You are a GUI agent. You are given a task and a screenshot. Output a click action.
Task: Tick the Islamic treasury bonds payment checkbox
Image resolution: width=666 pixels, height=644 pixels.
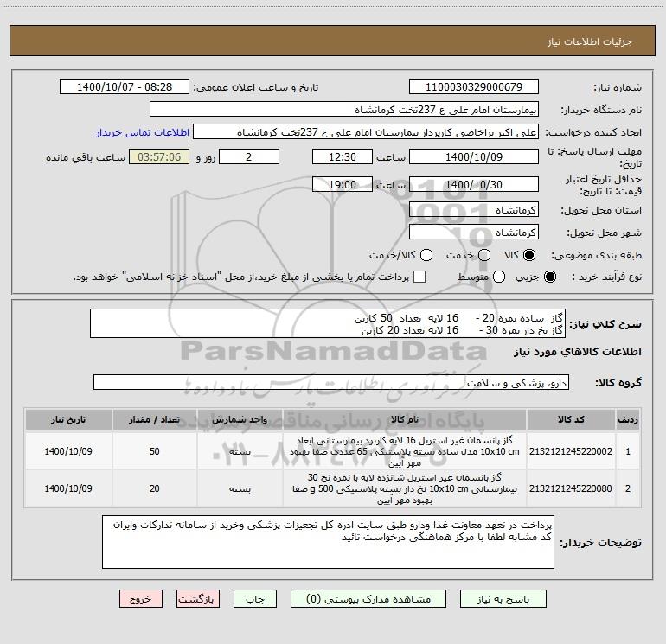coord(419,277)
